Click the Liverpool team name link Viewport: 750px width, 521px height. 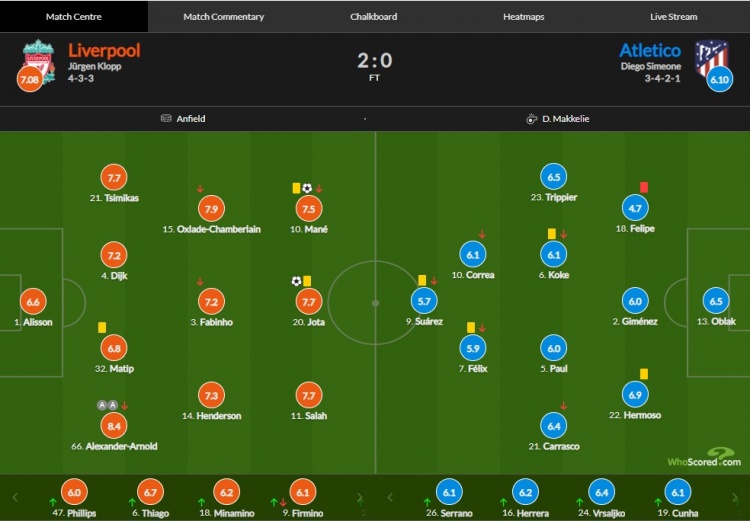pyautogui.click(x=104, y=50)
